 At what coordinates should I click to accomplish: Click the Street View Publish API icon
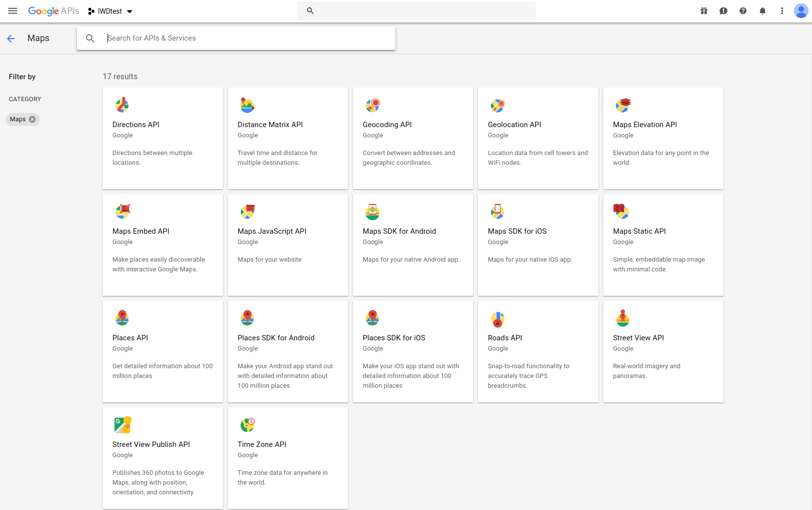pos(123,424)
